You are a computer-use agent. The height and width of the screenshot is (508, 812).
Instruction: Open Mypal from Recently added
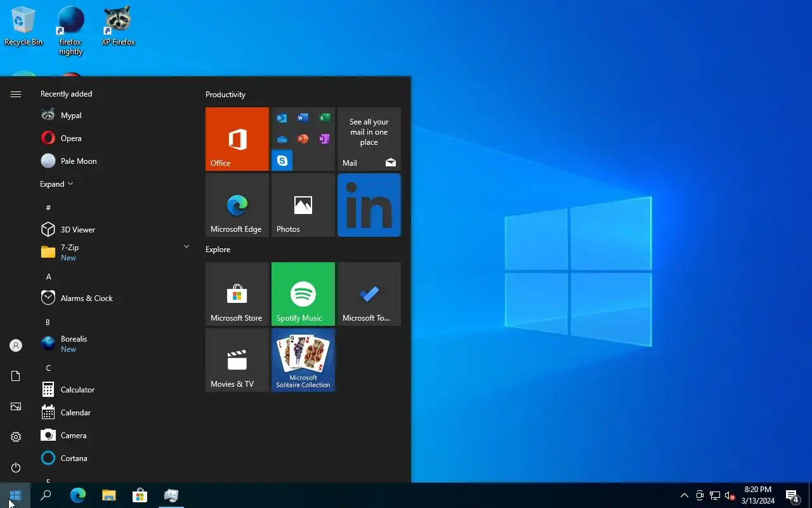point(115,116)
